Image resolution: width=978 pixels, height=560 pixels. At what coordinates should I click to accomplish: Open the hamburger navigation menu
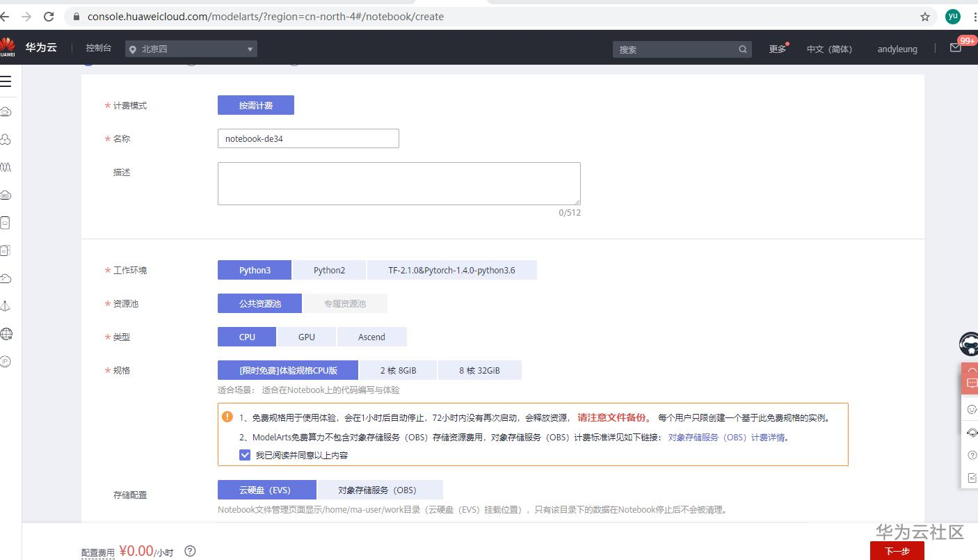pyautogui.click(x=6, y=81)
